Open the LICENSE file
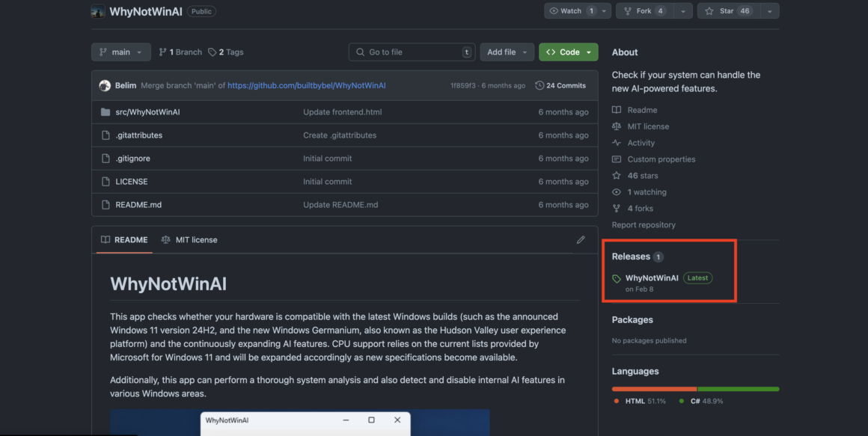 coord(132,182)
